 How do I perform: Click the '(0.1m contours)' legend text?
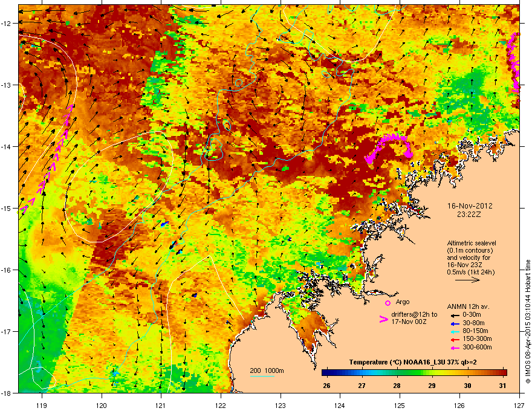pos(470,250)
